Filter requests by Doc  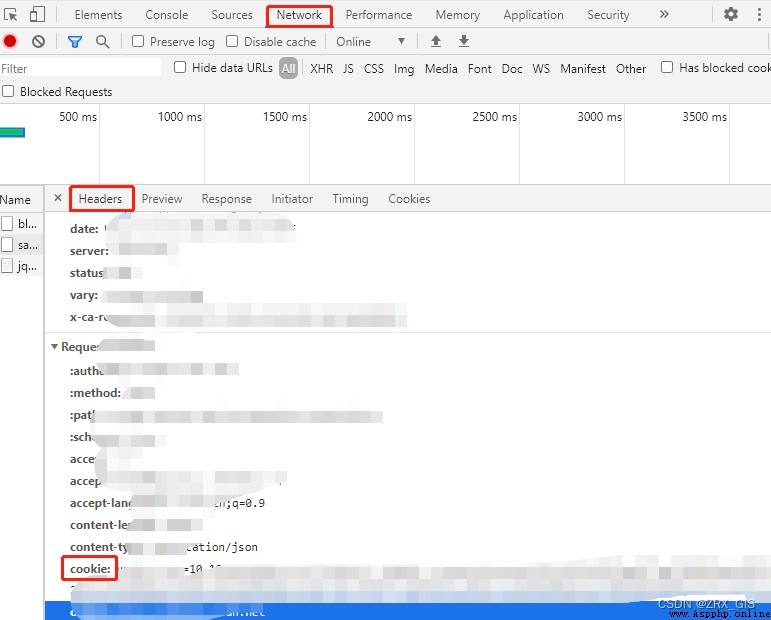[x=512, y=68]
